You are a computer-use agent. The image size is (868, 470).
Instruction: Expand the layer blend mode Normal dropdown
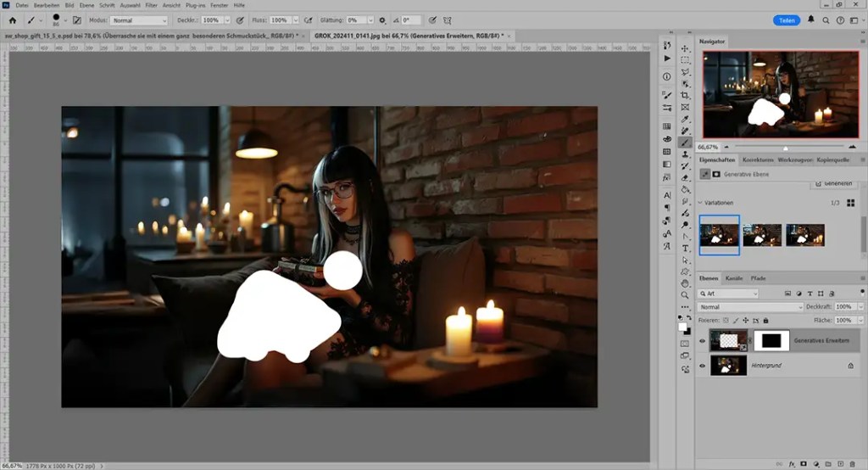(x=750, y=306)
